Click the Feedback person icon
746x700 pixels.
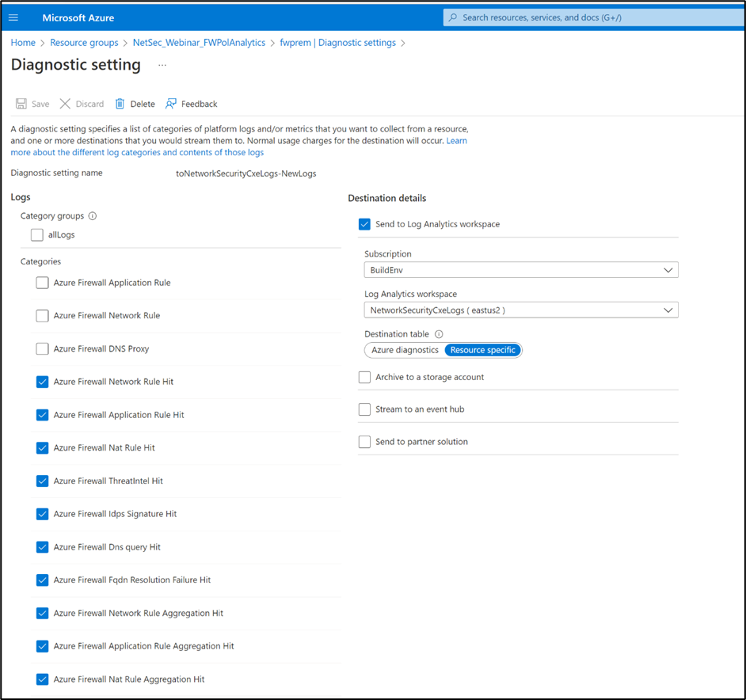[171, 104]
